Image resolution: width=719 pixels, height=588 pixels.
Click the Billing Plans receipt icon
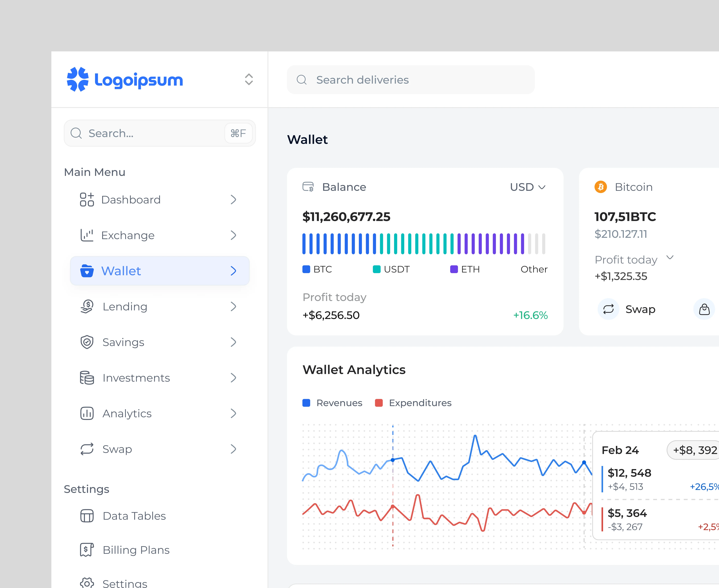(x=87, y=550)
